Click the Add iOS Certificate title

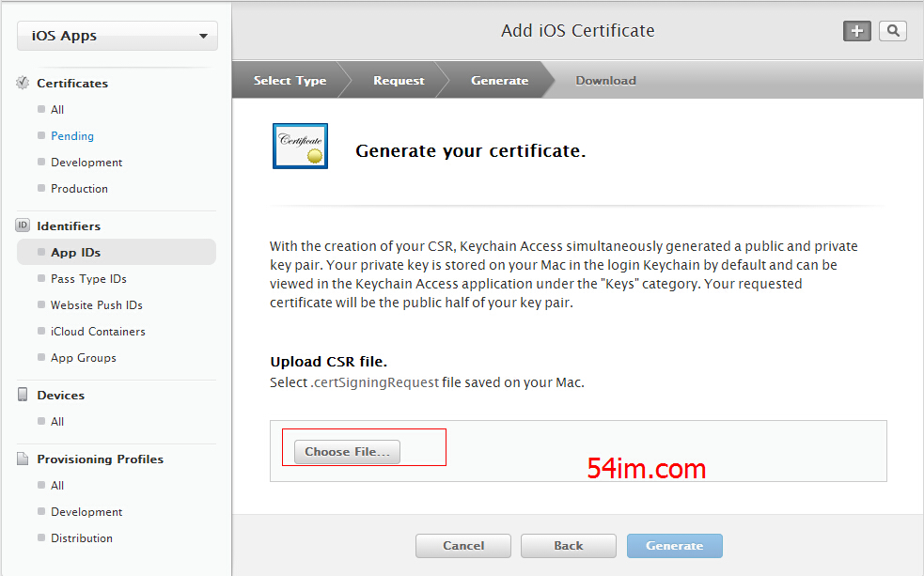[577, 31]
